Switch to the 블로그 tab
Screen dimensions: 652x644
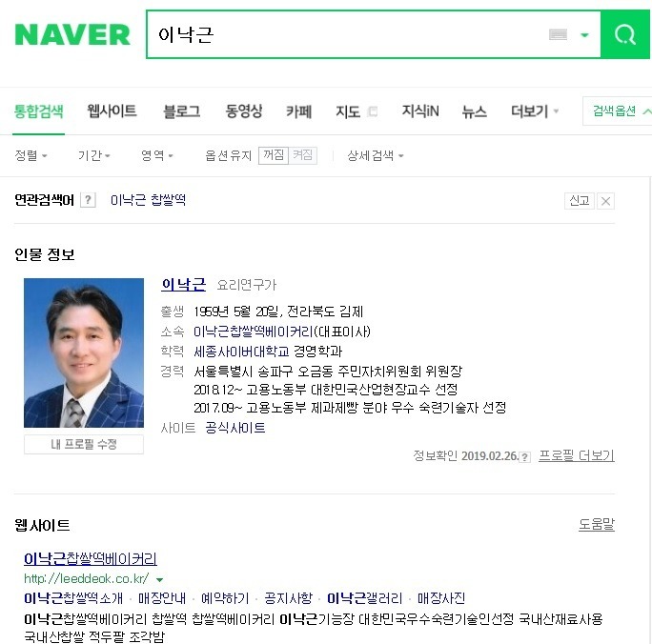[x=182, y=111]
